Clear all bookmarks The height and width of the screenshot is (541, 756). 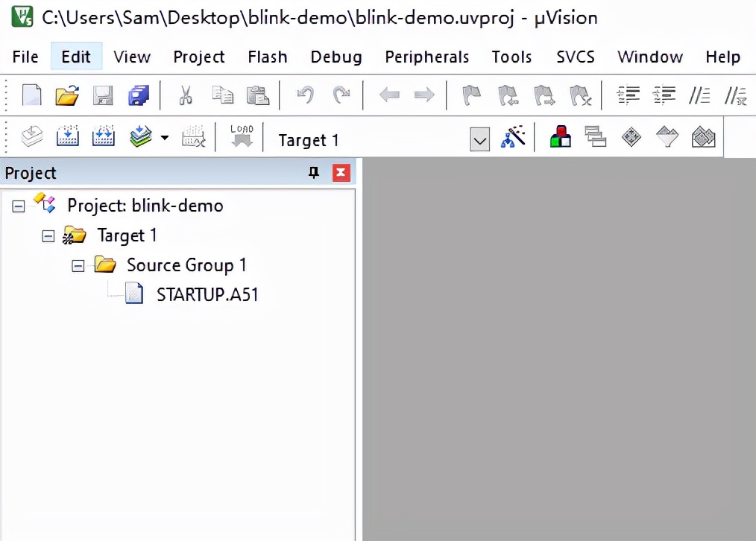[580, 95]
